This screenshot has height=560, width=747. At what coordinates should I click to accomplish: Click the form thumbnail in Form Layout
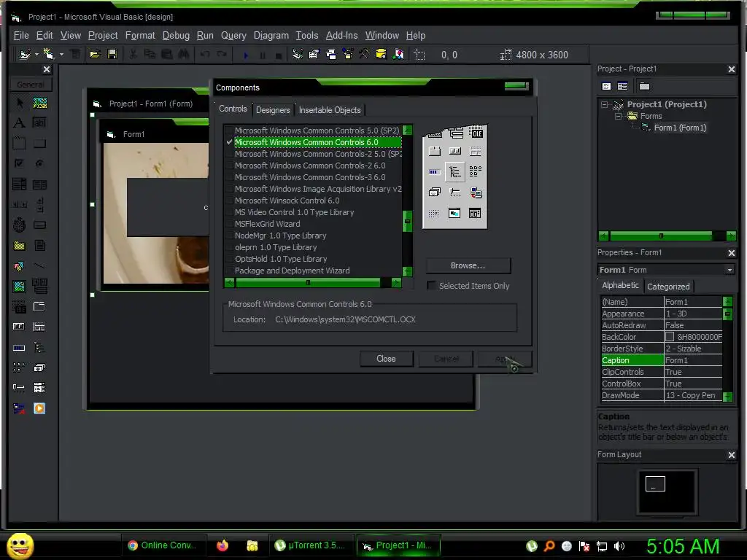tap(655, 483)
